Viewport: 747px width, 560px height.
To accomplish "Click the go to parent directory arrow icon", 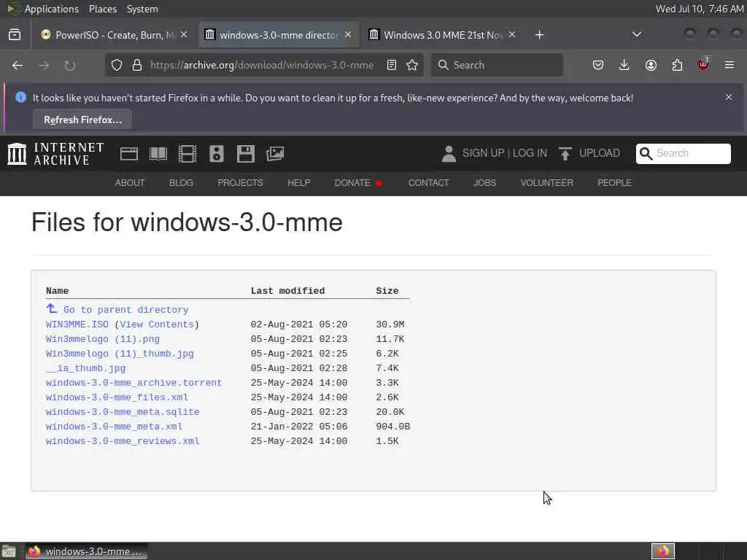I will tap(52, 308).
